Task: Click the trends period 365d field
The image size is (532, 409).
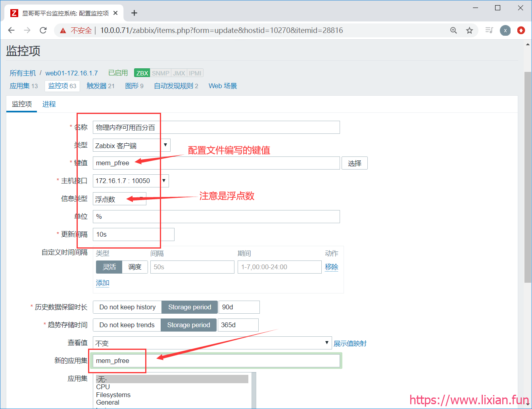Action: 238,325
